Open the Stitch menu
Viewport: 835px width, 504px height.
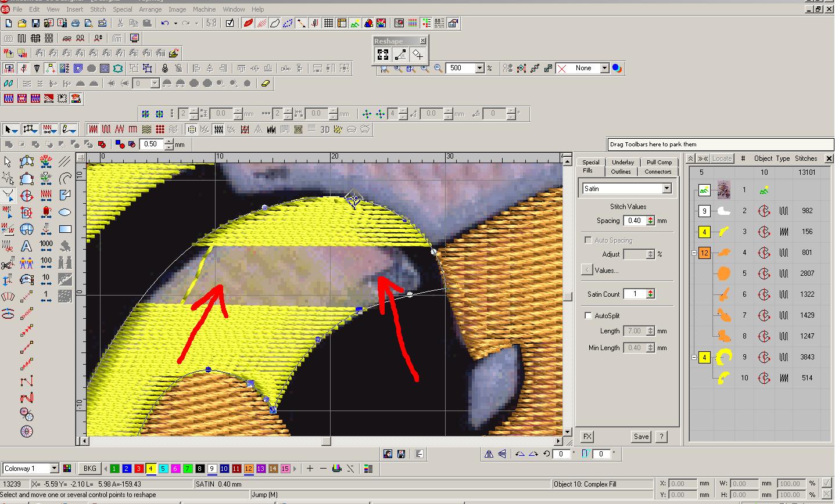click(98, 9)
